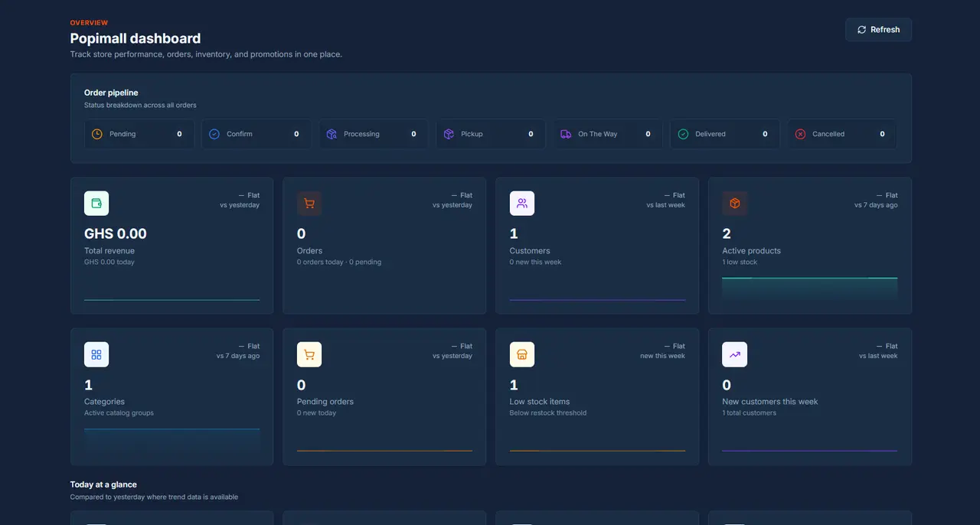Click 'new this week' on Low stock card
This screenshot has height=525, width=980.
point(663,356)
